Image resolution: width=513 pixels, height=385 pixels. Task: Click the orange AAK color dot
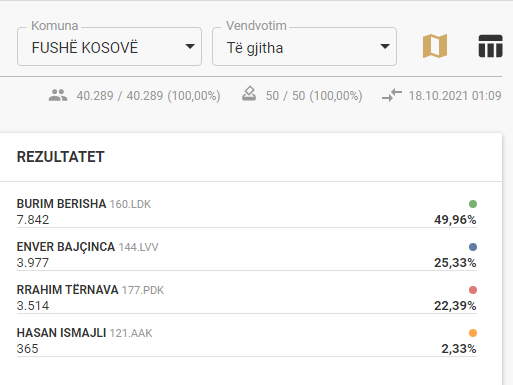[473, 333]
